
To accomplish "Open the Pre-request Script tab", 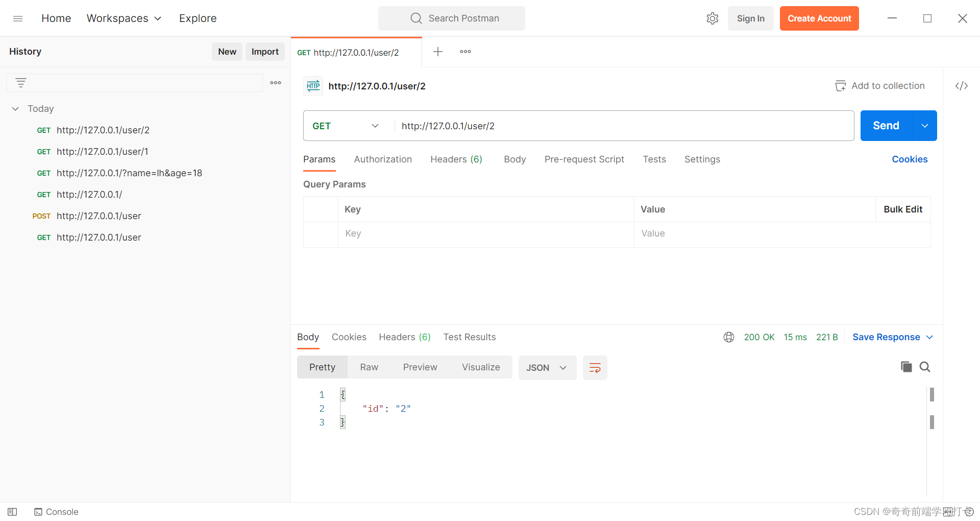I will [584, 159].
